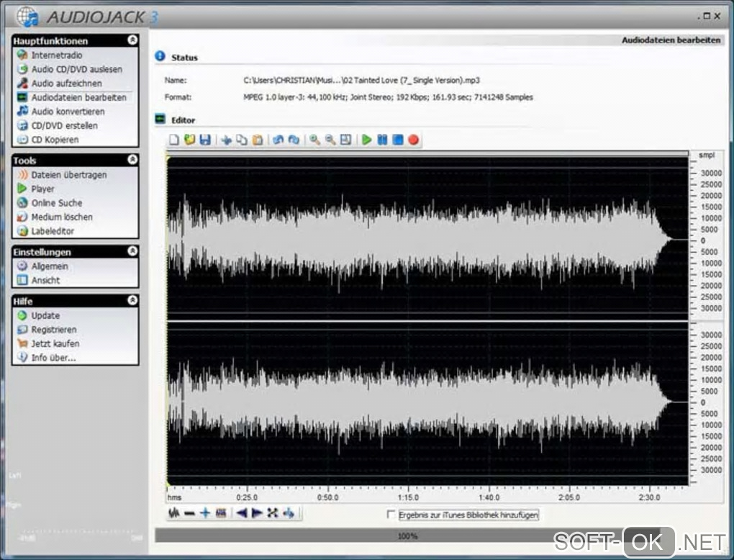Collapse the Hilfe panel
Screen dimensions: 734x560
pos(132,301)
